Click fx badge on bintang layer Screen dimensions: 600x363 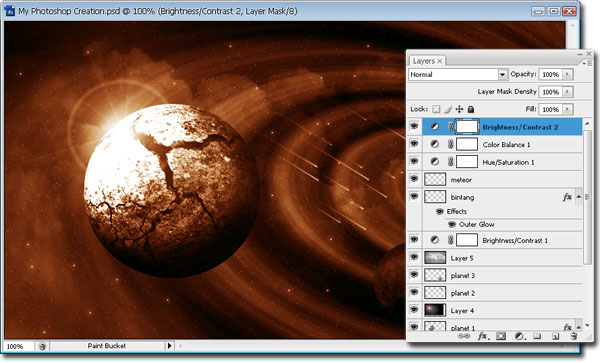(x=567, y=197)
